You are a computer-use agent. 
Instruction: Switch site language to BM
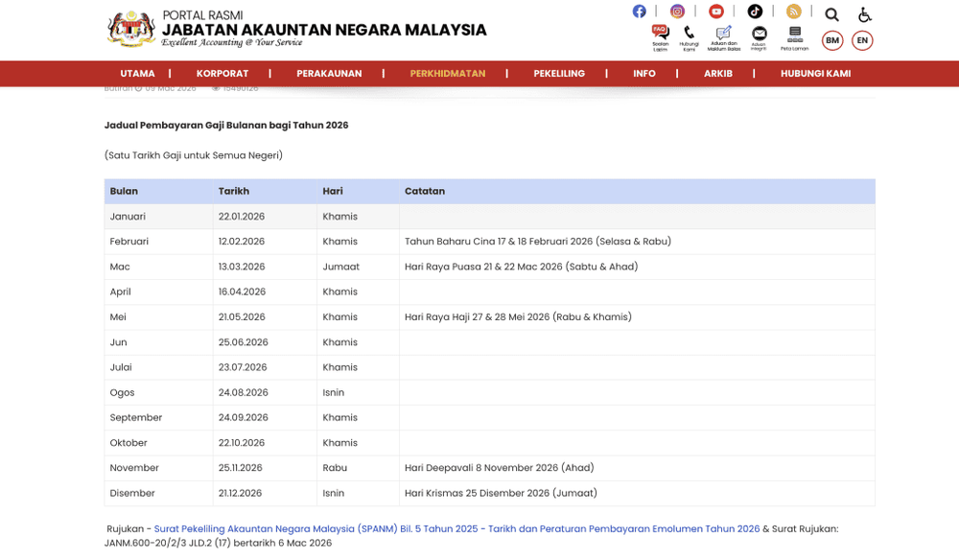(x=831, y=40)
